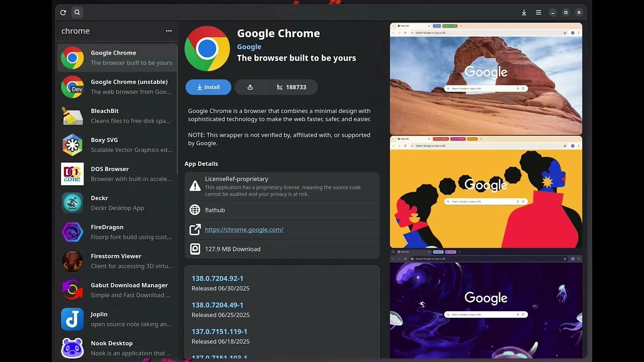Open the Google developer link

point(249,47)
